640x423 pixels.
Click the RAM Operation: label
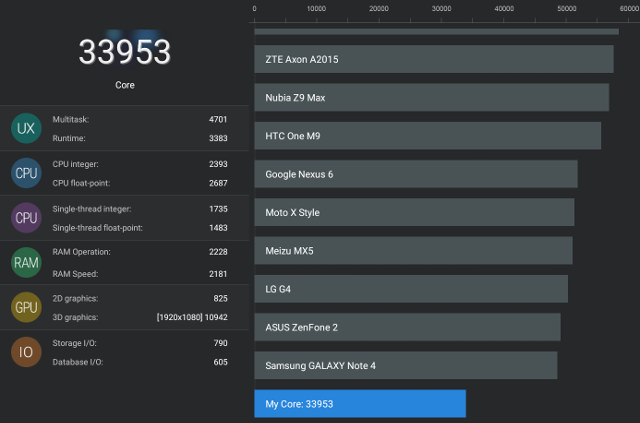coord(82,252)
